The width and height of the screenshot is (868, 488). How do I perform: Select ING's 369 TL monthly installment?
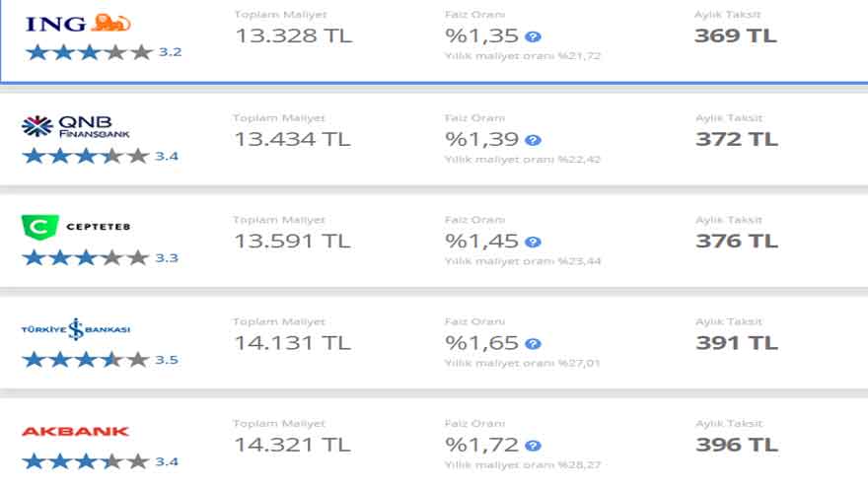click(x=736, y=35)
